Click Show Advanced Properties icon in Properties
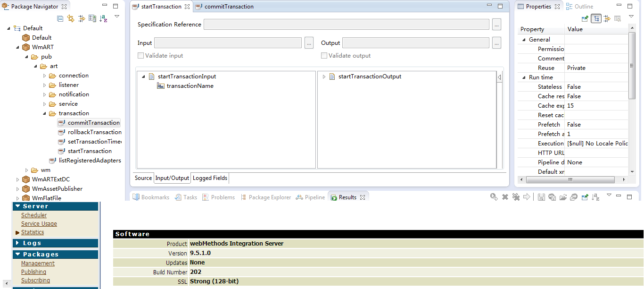Image resolution: width=644 pixels, height=289 pixels. point(607,18)
